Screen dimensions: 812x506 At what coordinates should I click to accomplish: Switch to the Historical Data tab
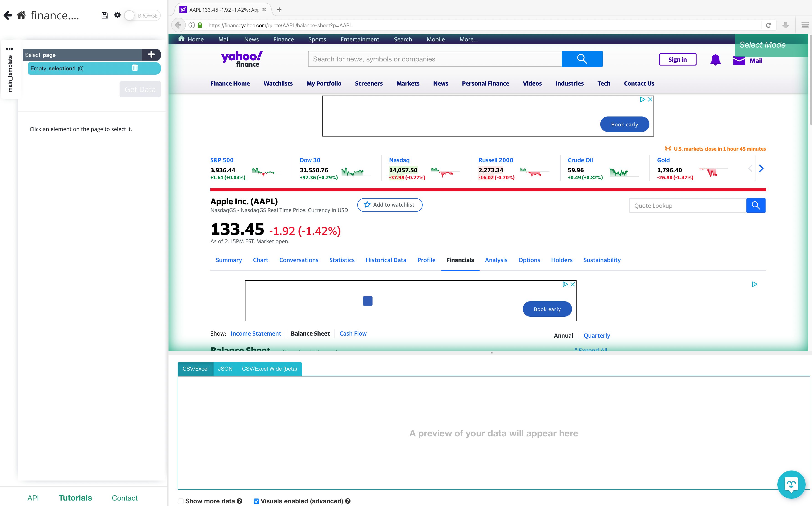click(386, 260)
